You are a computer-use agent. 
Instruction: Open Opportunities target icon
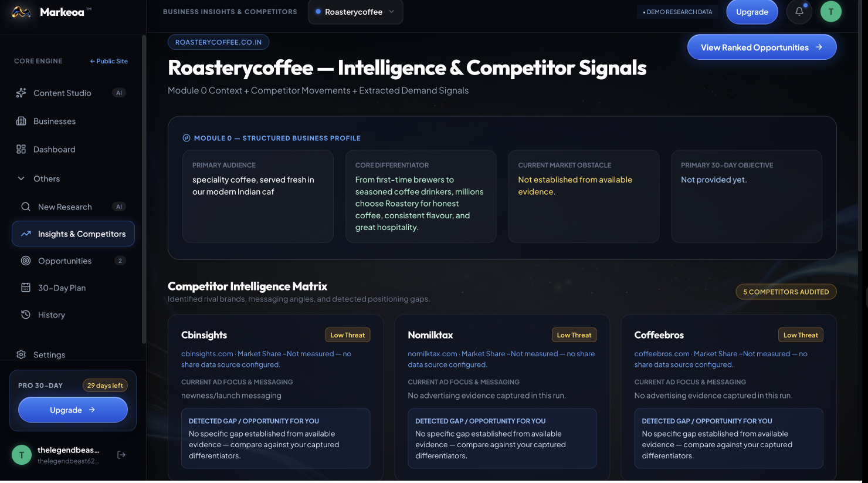pyautogui.click(x=26, y=261)
